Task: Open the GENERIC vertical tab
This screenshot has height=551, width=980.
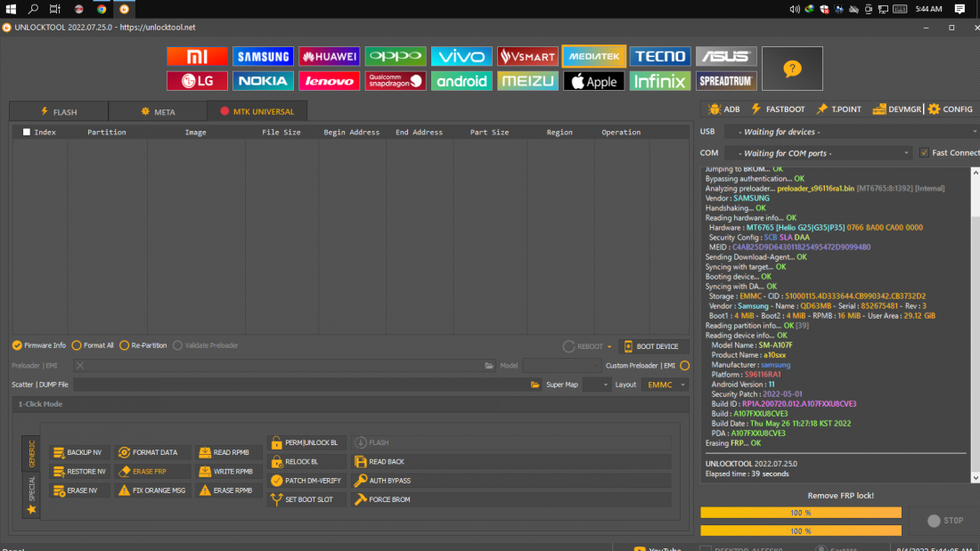Action: pos(31,453)
